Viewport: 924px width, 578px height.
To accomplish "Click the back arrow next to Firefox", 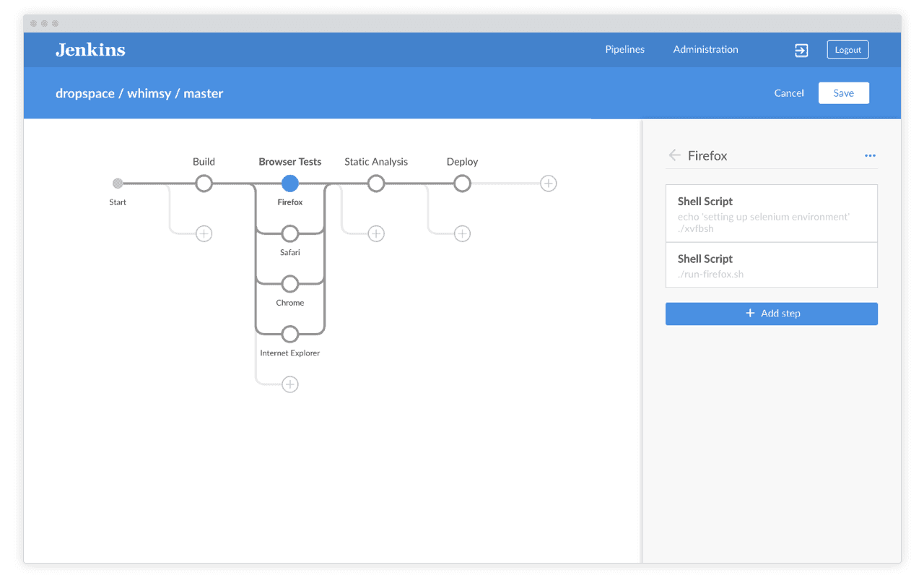I will [674, 155].
